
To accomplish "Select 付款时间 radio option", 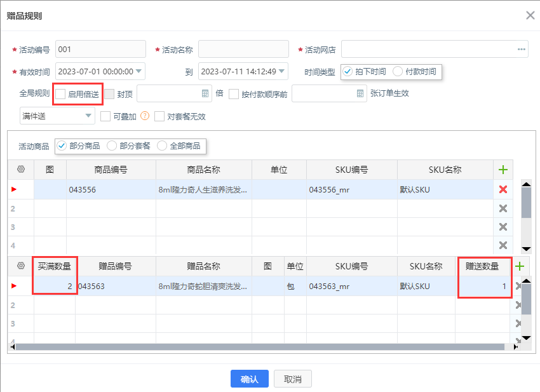I will tap(398, 71).
